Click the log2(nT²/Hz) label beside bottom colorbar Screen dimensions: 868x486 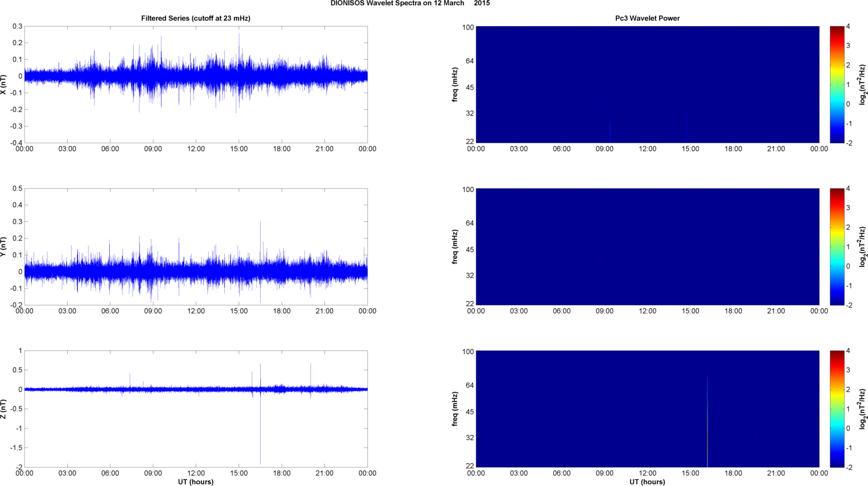[x=863, y=409]
